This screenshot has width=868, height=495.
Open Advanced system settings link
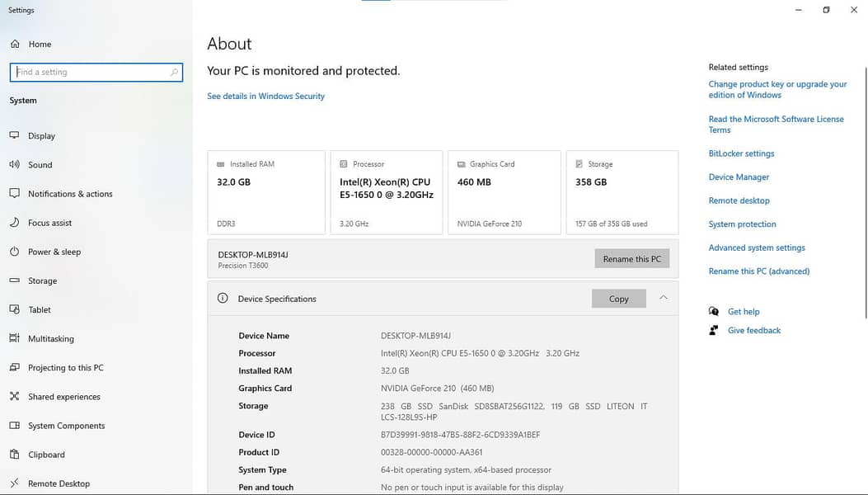[x=757, y=247]
